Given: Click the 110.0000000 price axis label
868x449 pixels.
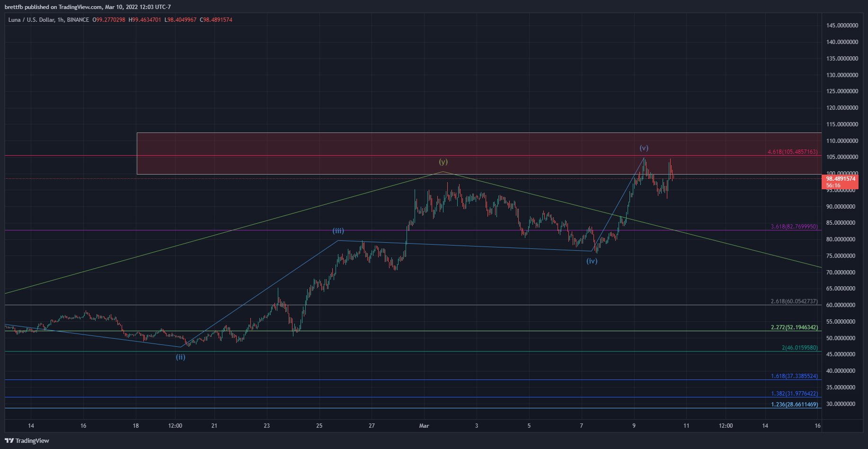Looking at the screenshot, I should click(x=842, y=141).
